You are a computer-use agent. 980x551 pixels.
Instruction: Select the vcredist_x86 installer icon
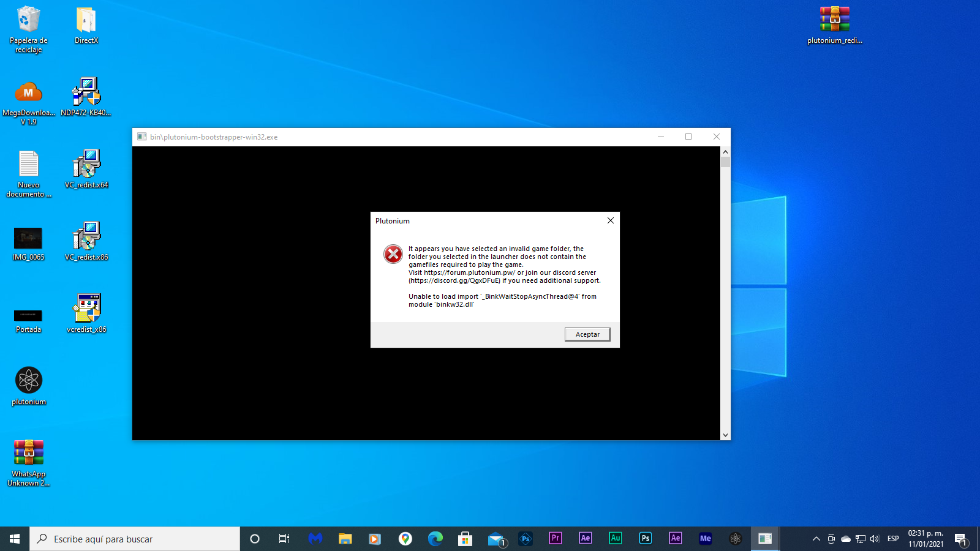click(86, 313)
